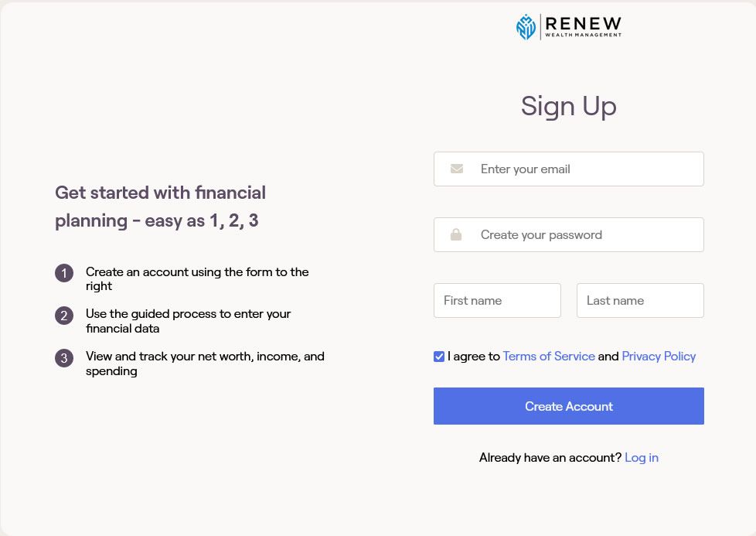756x536 pixels.
Task: Click the 'Already have an account?' text
Action: [x=550, y=458]
